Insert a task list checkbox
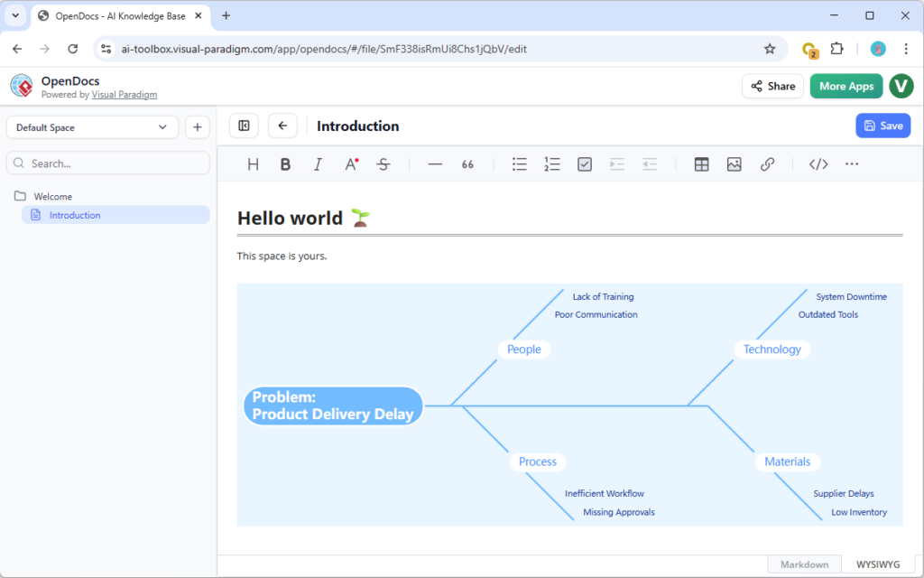This screenshot has width=924, height=578. click(x=584, y=163)
